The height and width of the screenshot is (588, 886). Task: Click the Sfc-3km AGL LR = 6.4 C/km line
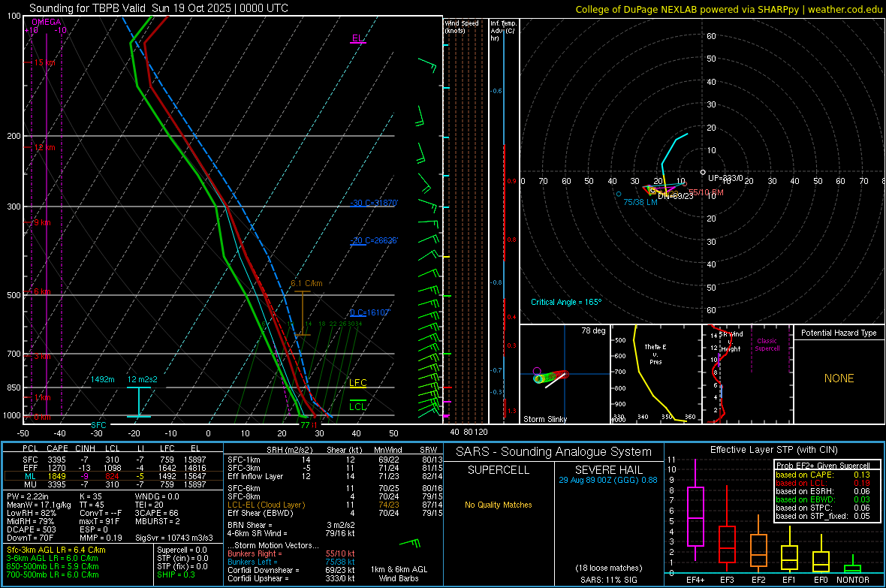click(x=56, y=550)
